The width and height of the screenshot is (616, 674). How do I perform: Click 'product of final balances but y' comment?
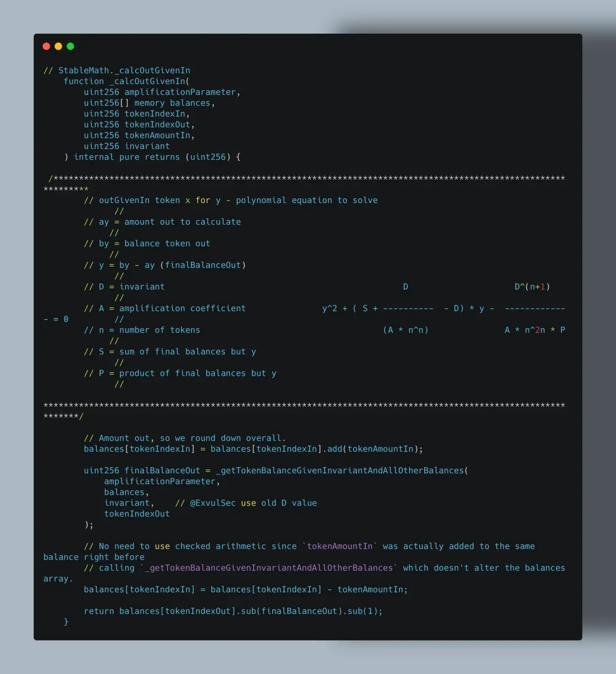197,373
